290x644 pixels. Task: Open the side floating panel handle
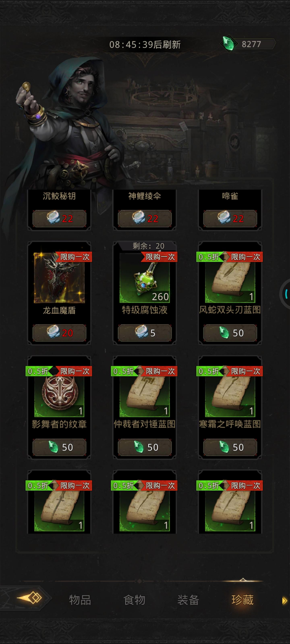click(285, 294)
